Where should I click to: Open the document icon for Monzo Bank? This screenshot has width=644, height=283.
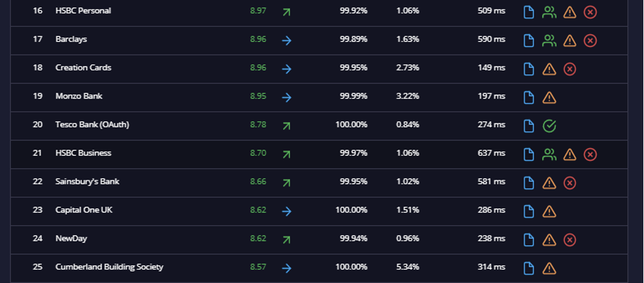(529, 98)
